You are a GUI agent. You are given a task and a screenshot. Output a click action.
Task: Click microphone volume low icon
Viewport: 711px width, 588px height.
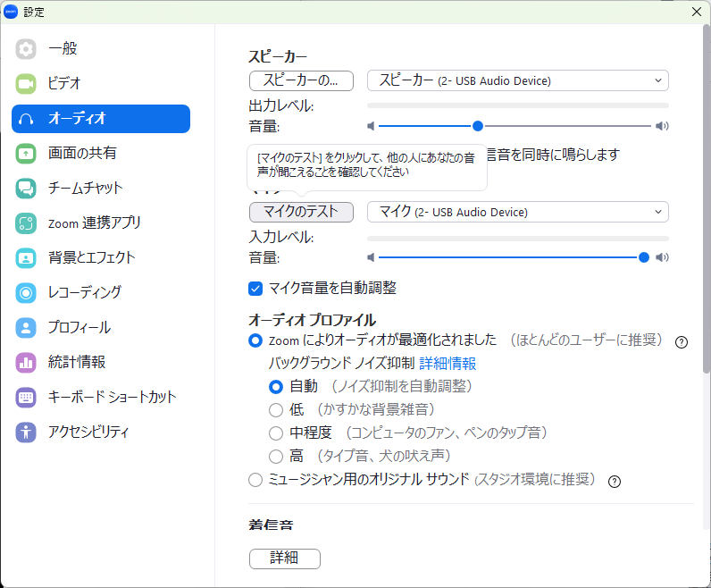[x=371, y=257]
